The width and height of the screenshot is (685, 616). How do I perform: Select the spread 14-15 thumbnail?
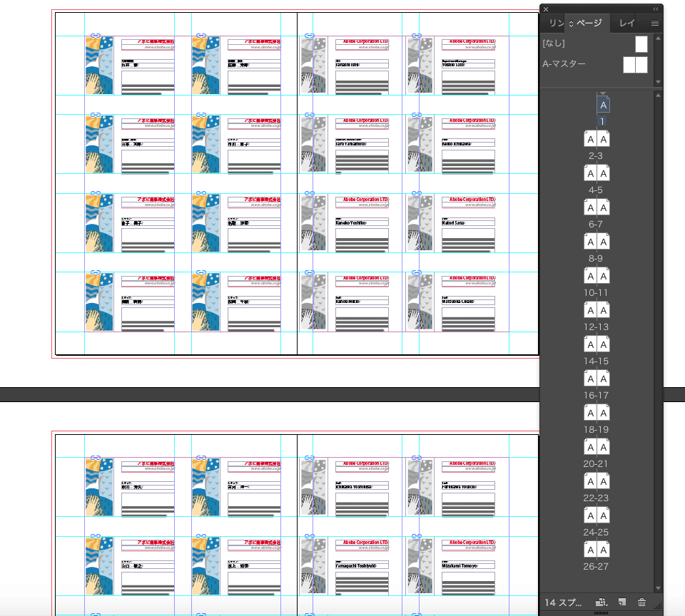tap(597, 345)
